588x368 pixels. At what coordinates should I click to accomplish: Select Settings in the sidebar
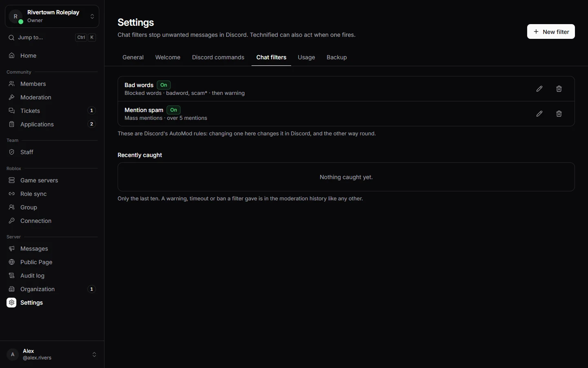(x=52, y=303)
